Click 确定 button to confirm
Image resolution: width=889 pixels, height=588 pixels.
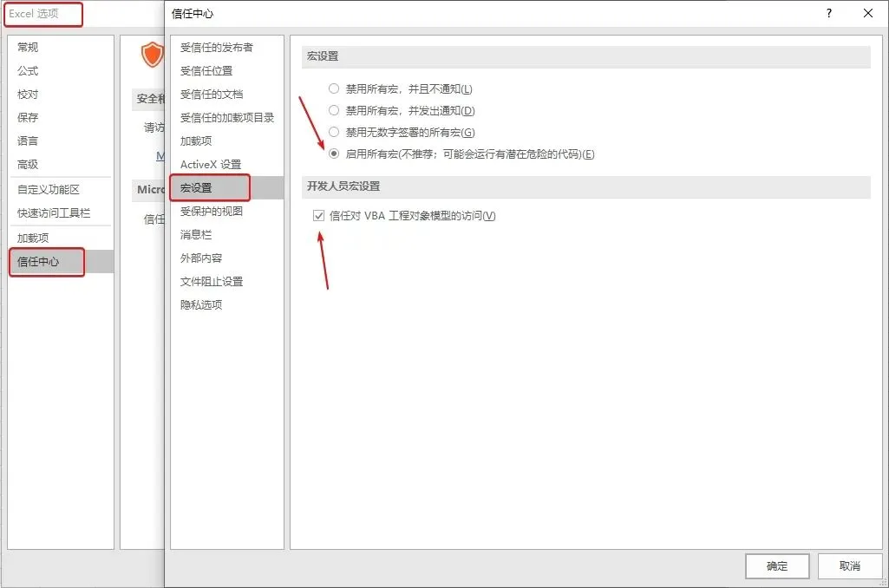click(777, 566)
